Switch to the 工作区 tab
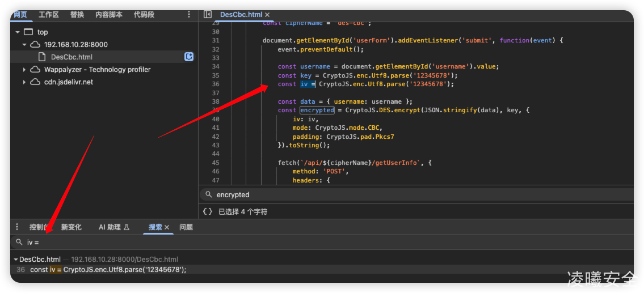Screen dimensions: 644x293 tap(49, 15)
